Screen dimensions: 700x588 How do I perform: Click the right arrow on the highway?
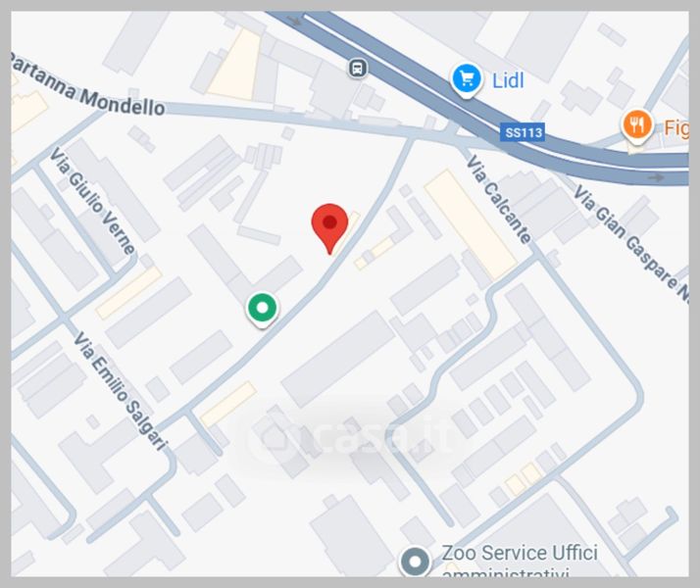point(655,177)
